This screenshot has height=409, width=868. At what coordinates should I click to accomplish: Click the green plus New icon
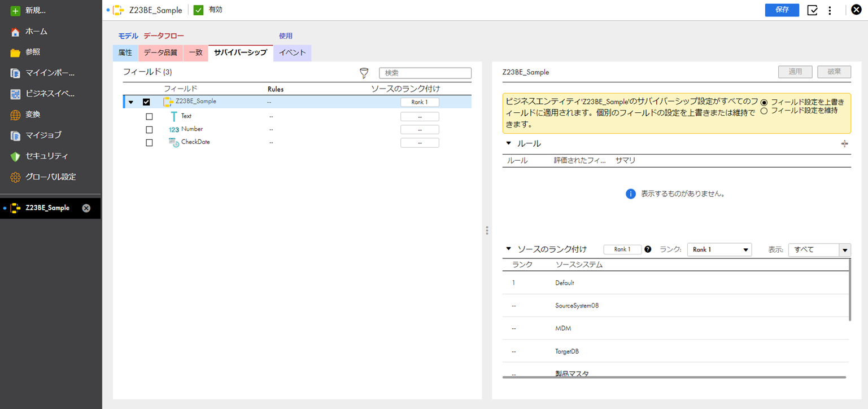coord(15,11)
